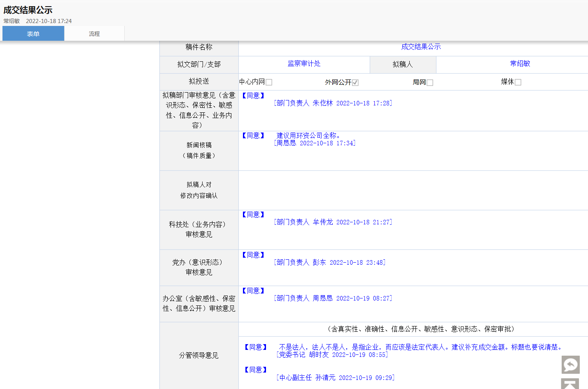
Task: Uncheck the 外网公开 checkbox
Action: coord(355,83)
